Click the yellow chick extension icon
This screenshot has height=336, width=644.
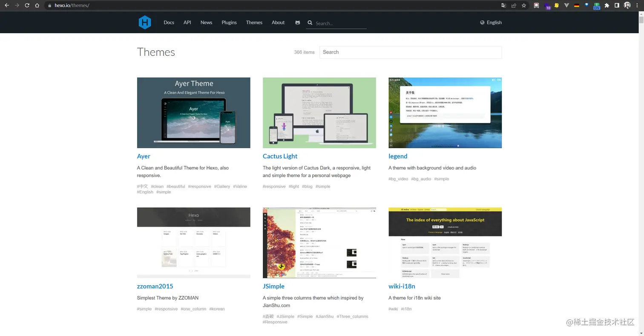556,6
